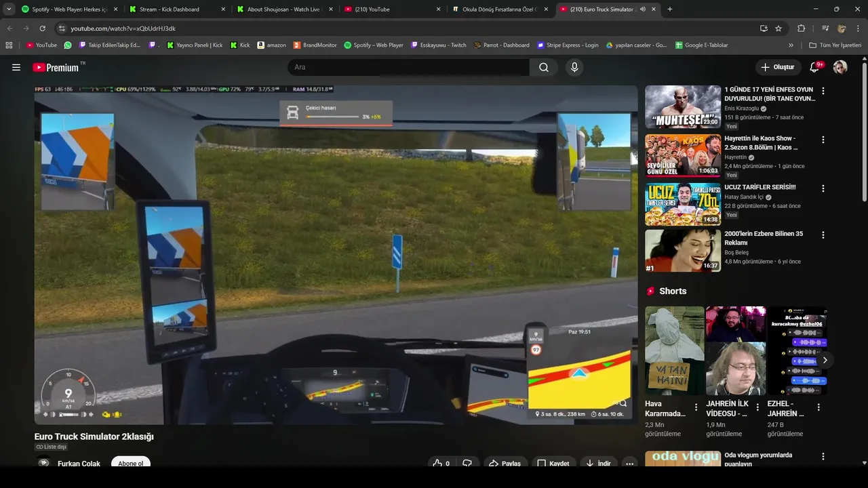Click the Oluştur create button
The height and width of the screenshot is (488, 868).
778,67
